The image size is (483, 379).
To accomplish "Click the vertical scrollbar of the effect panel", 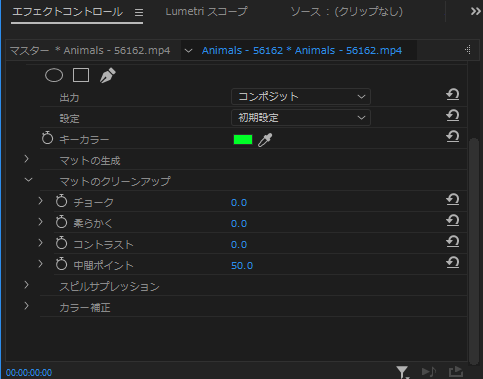I will coord(474,252).
